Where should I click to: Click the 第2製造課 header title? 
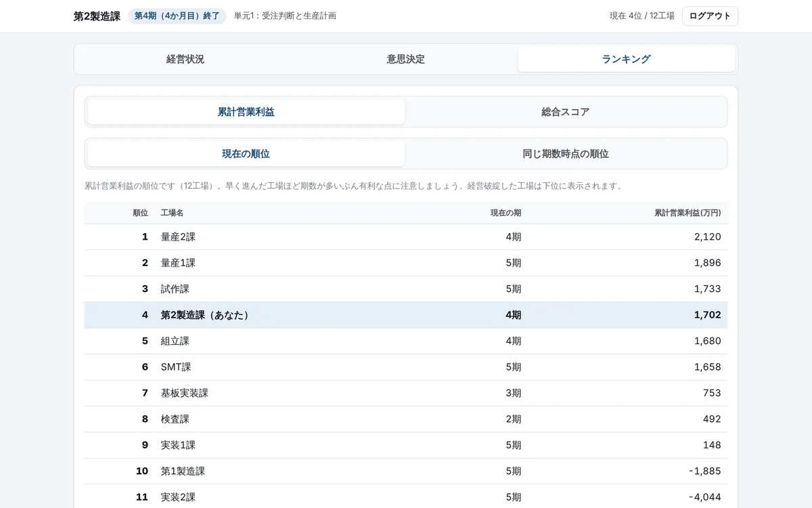(x=97, y=16)
